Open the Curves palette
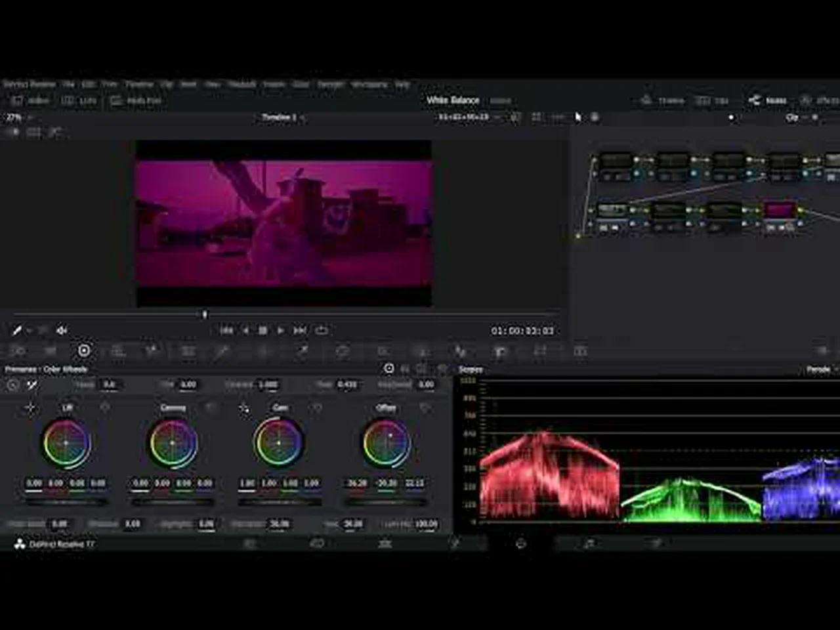The width and height of the screenshot is (840, 630). point(222,351)
